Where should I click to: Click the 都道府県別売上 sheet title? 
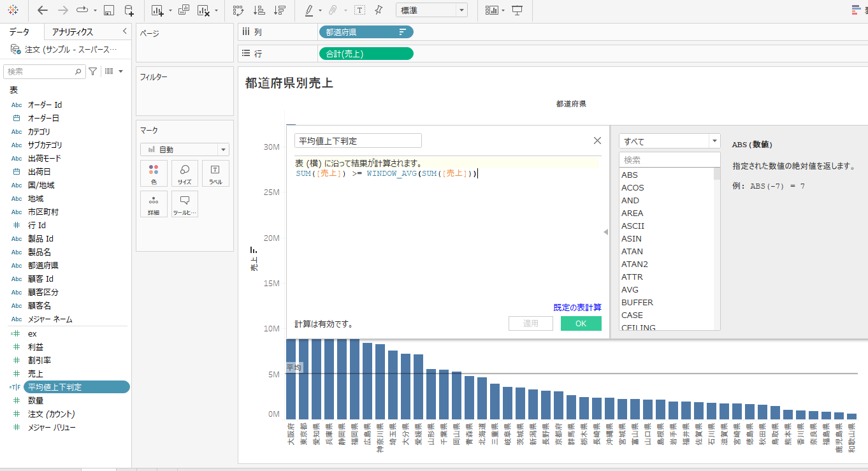pos(289,83)
